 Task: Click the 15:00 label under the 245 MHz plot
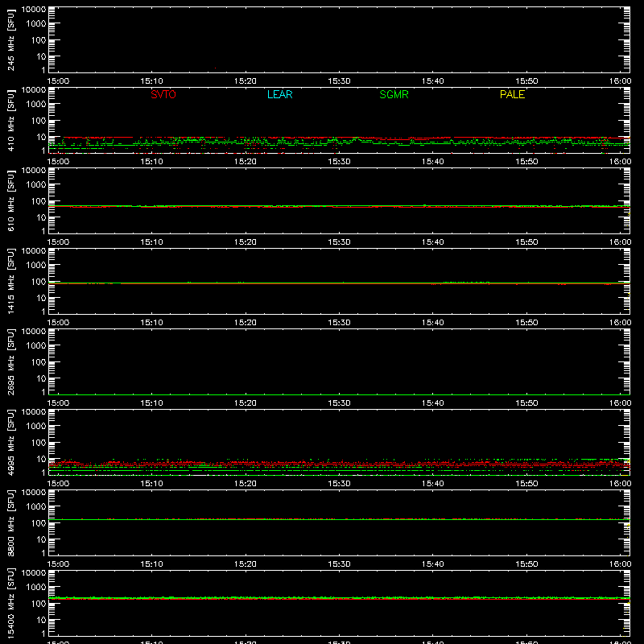[x=58, y=81]
